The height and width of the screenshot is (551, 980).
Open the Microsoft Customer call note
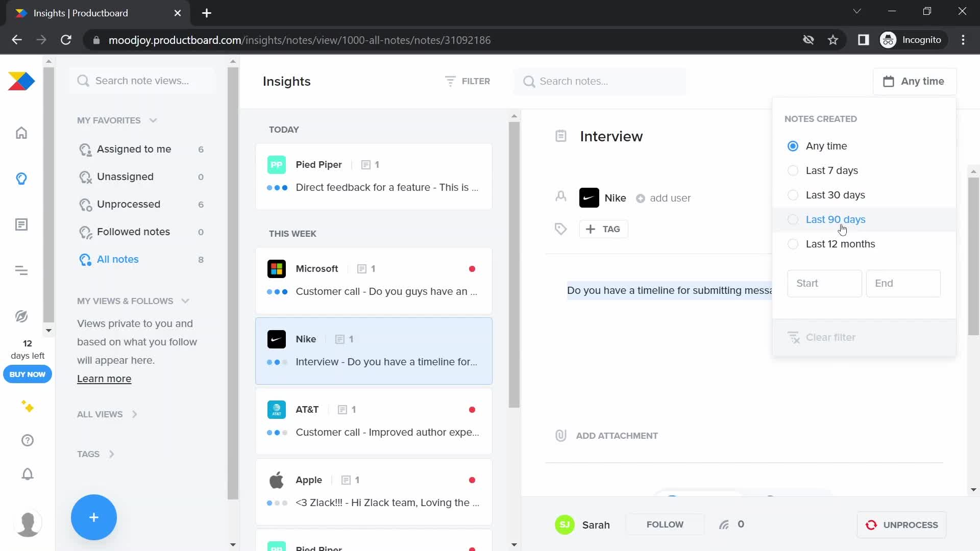click(x=374, y=281)
